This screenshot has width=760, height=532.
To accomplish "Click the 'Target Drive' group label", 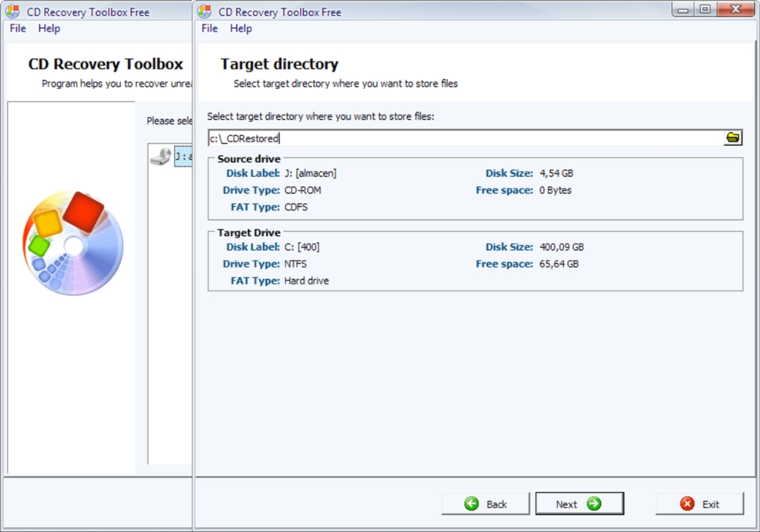I will coord(249,233).
